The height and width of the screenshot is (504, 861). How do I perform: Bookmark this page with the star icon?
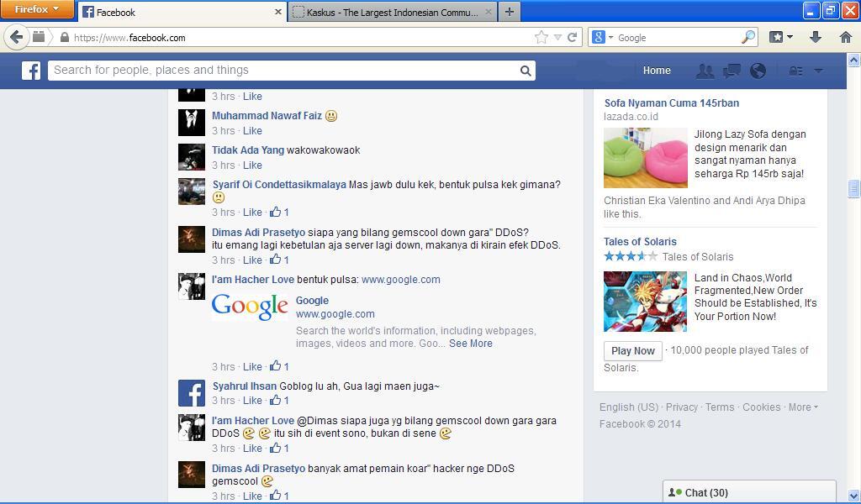(541, 37)
